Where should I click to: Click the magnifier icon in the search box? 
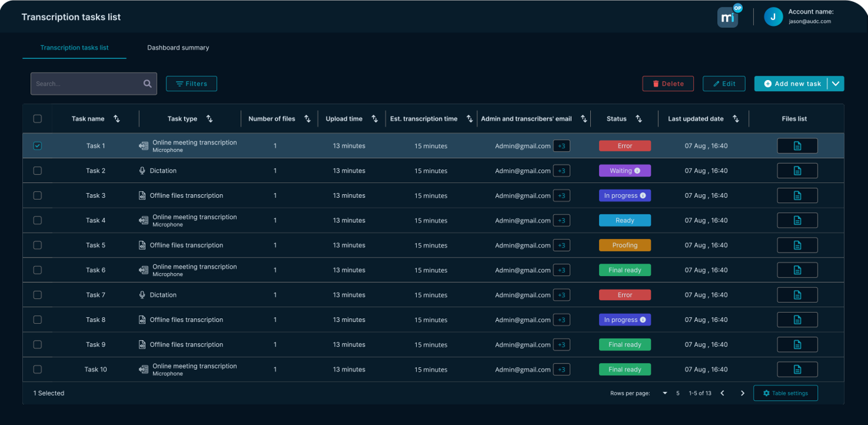148,84
